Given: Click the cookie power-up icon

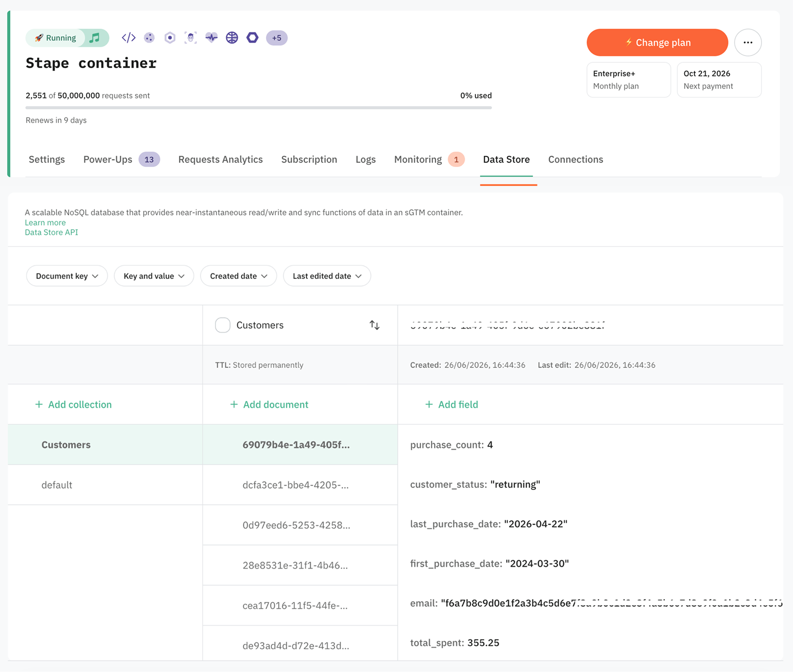Looking at the screenshot, I should tap(149, 38).
